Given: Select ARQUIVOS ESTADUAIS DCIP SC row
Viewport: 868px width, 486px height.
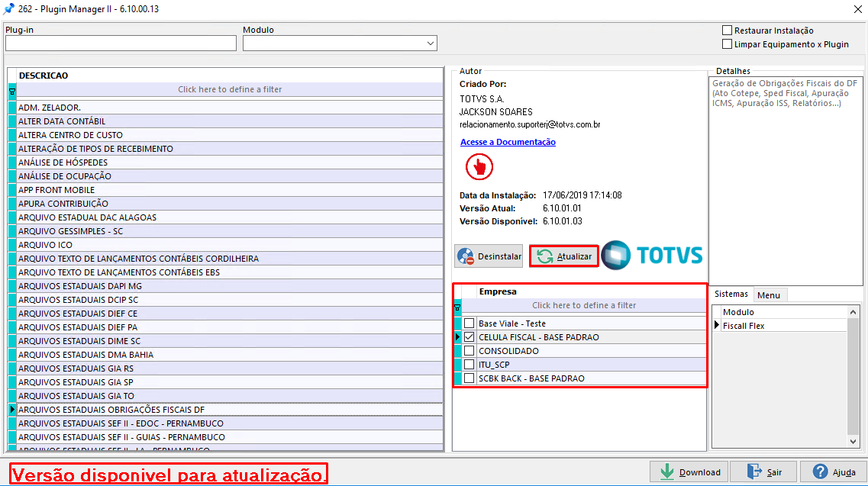Looking at the screenshot, I should (x=230, y=300).
